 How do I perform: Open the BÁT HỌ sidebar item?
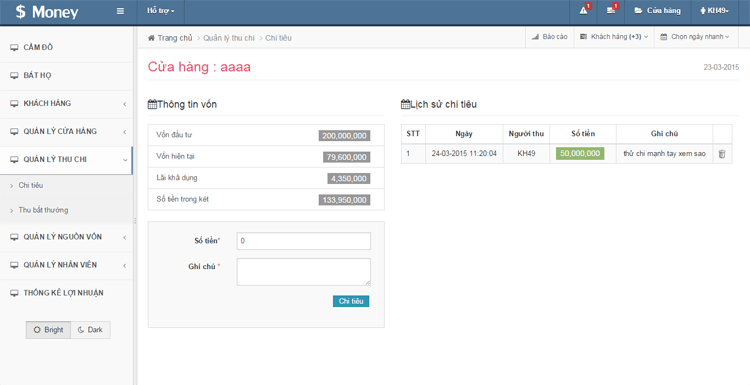click(x=66, y=76)
